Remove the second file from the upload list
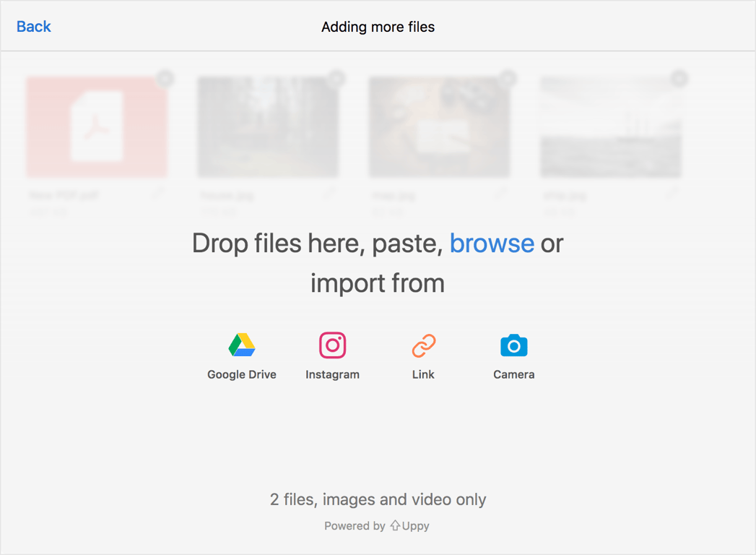 pyautogui.click(x=336, y=78)
